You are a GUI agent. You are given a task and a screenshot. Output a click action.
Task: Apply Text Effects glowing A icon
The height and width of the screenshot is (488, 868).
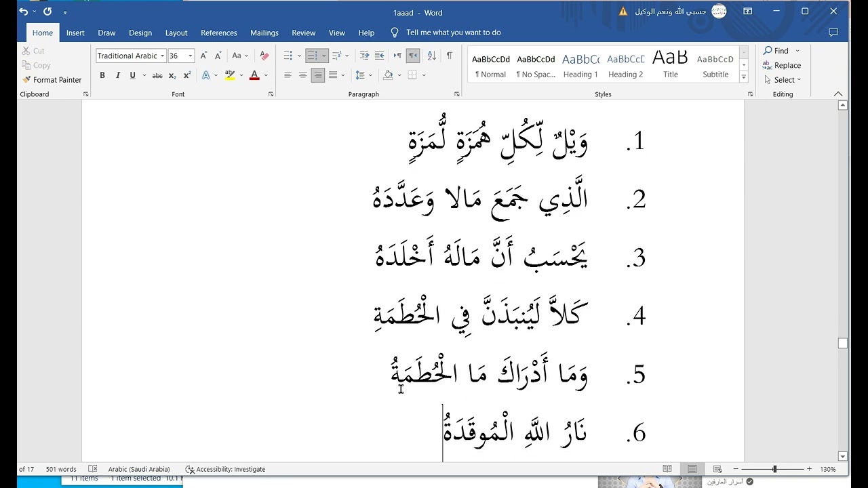coord(206,75)
